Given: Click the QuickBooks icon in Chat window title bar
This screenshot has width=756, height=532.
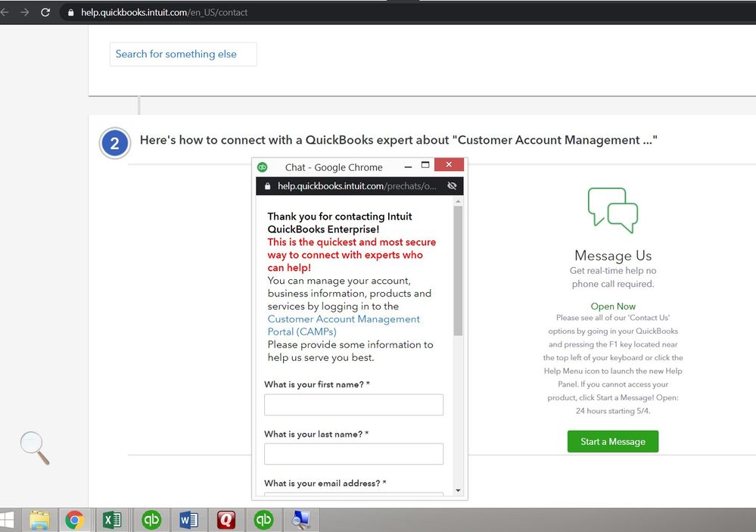Looking at the screenshot, I should coord(263,167).
